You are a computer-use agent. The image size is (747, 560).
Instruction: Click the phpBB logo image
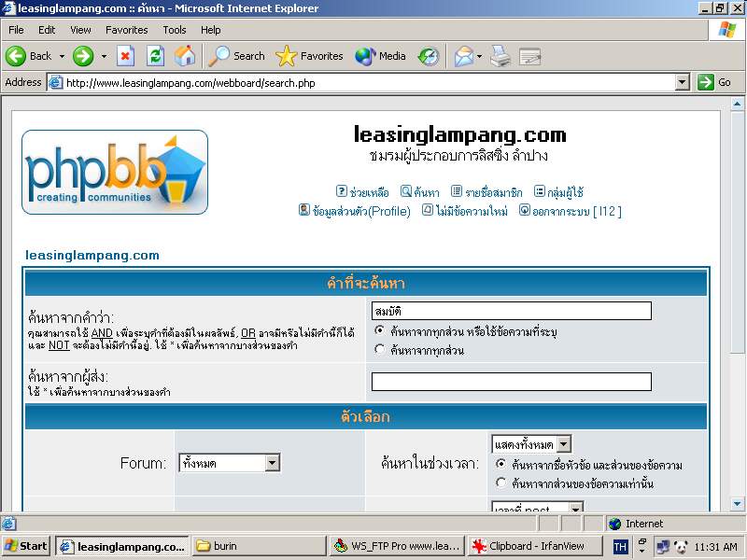click(x=114, y=173)
